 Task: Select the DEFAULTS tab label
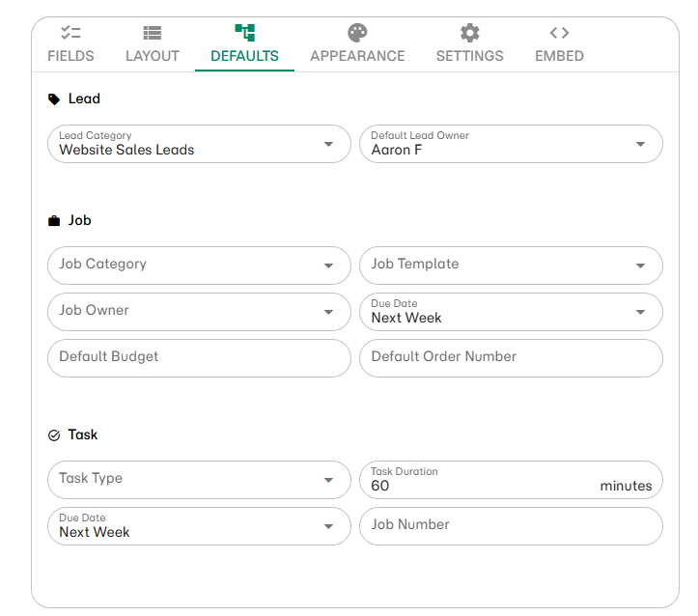245,56
